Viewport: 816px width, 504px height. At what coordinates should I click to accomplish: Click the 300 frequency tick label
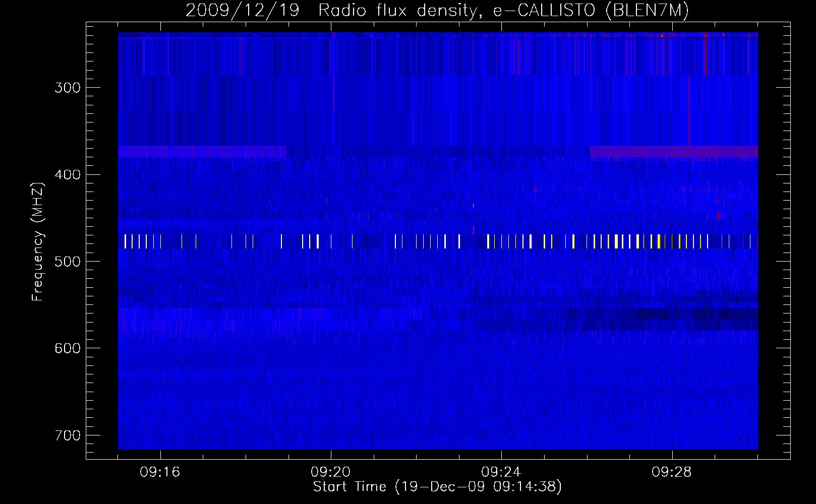[68, 88]
